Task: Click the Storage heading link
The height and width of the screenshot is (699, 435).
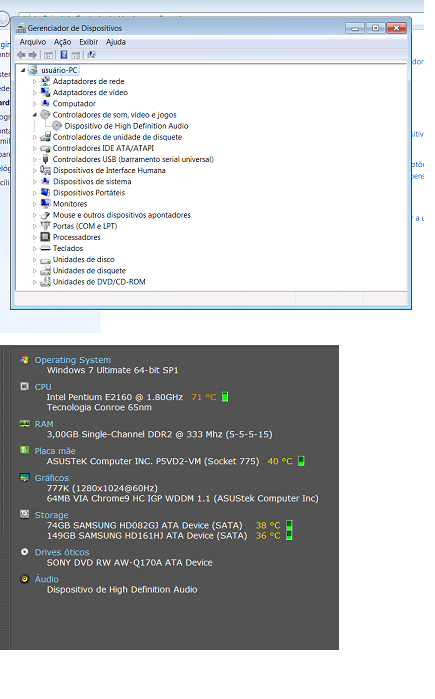Action: click(51, 515)
